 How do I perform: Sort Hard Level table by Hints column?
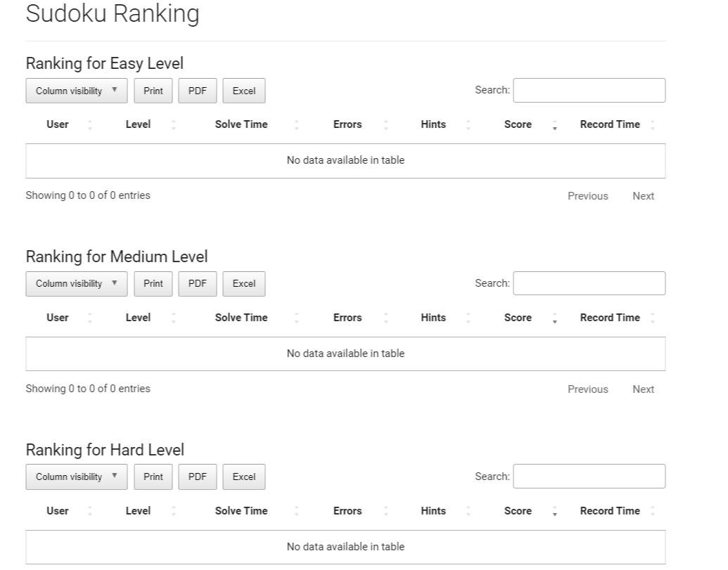click(x=433, y=511)
